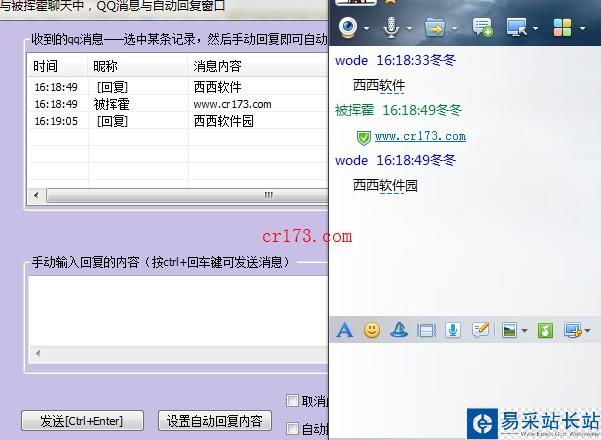Click green shield security icon beside link
Image resolution: width=601 pixels, height=440 pixels.
click(x=363, y=138)
